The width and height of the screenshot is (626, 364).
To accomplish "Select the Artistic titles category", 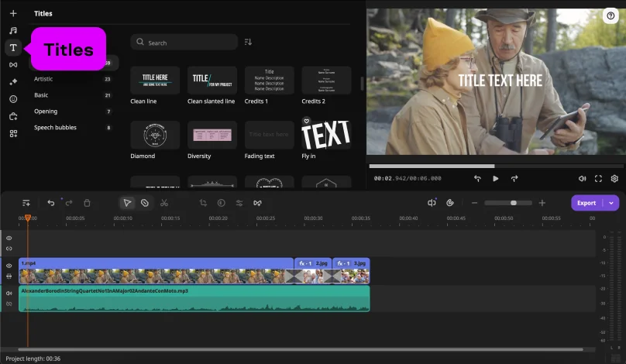I will pyautogui.click(x=43, y=78).
